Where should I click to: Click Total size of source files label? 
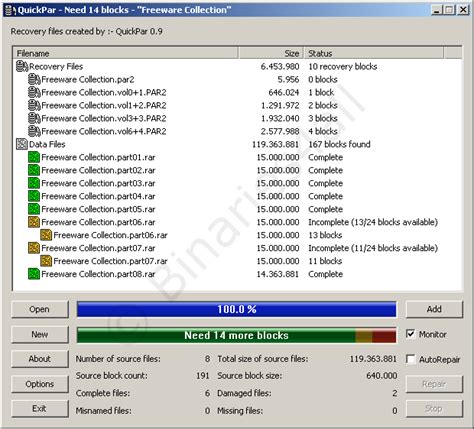click(x=263, y=359)
